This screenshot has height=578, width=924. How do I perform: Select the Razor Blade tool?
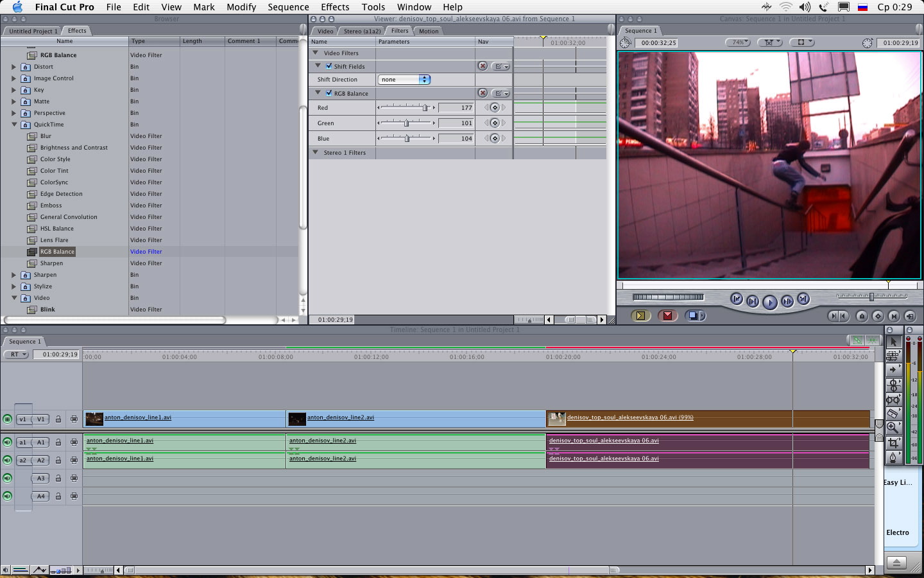tap(893, 413)
